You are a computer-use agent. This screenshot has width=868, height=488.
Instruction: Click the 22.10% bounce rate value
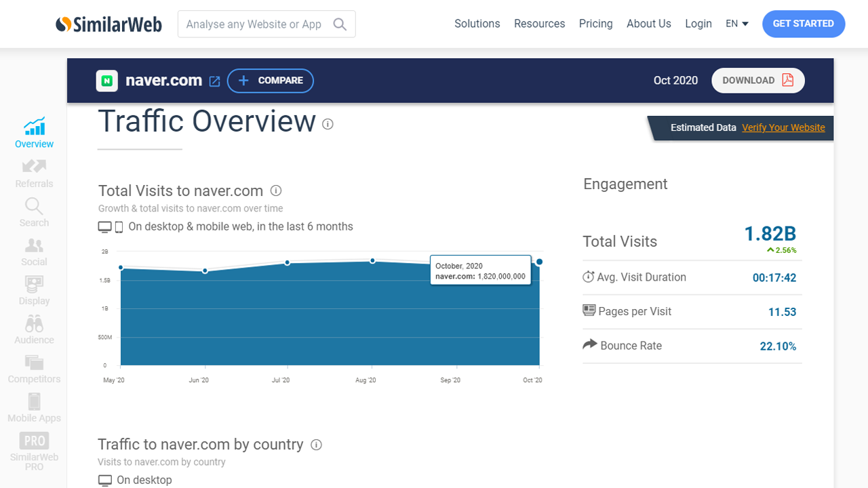tap(778, 346)
